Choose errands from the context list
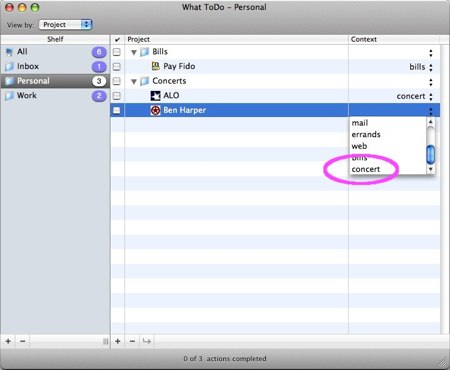 coord(366,134)
